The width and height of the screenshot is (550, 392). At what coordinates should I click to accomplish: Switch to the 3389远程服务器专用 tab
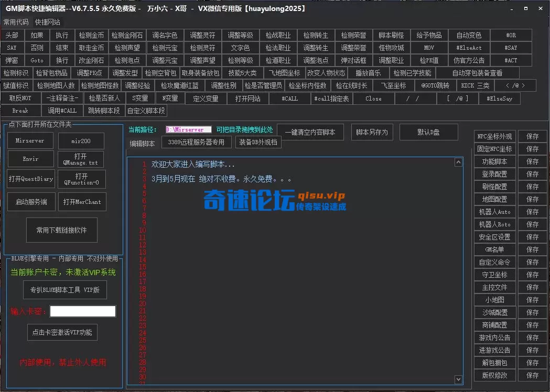tap(196, 142)
